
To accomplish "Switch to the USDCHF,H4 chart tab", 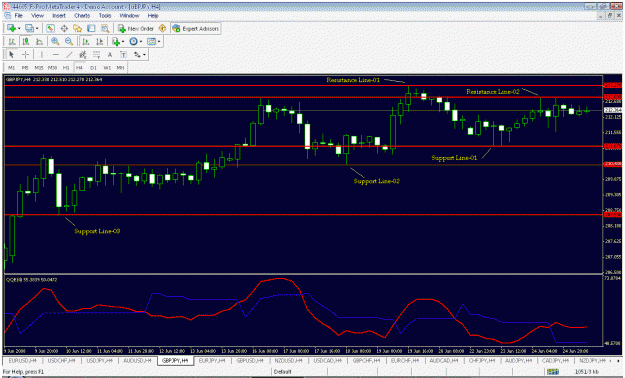I will (x=61, y=360).
